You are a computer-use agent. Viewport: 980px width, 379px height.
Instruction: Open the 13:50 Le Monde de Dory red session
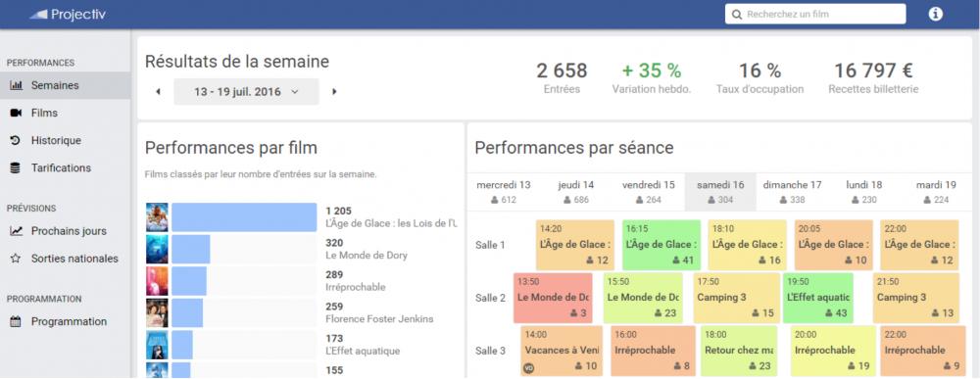(x=553, y=298)
